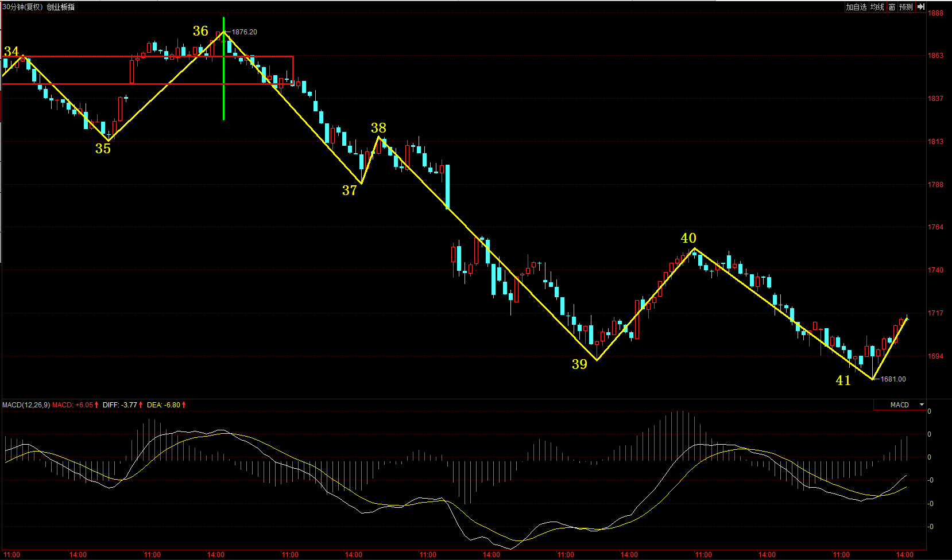Click wave label 36 at the peak
This screenshot has height=560, width=952.
click(x=200, y=31)
